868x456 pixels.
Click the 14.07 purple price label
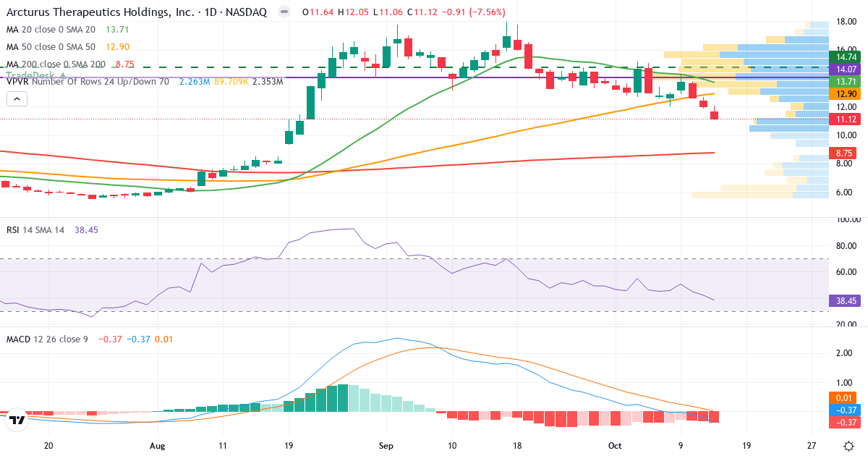coord(846,69)
